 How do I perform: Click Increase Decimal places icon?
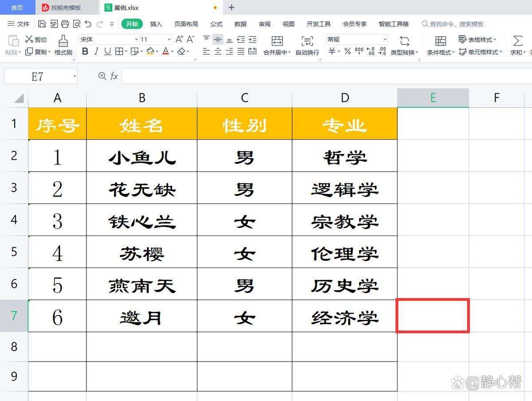pyautogui.click(x=371, y=52)
